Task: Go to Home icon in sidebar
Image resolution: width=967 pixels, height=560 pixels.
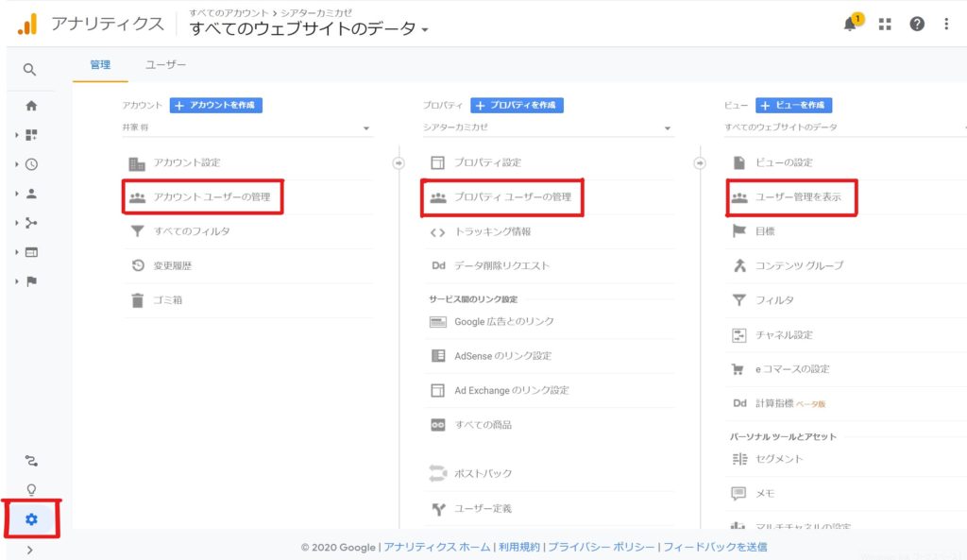Action: pos(31,106)
